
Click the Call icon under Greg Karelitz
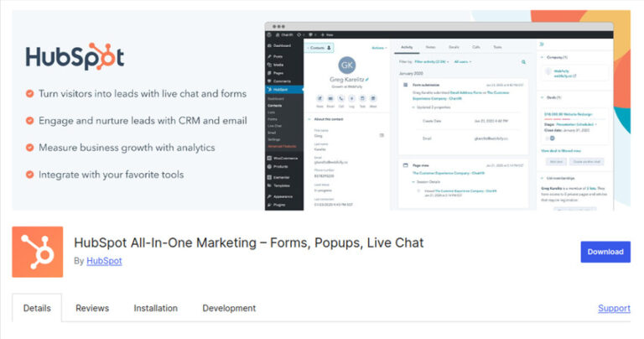click(341, 98)
